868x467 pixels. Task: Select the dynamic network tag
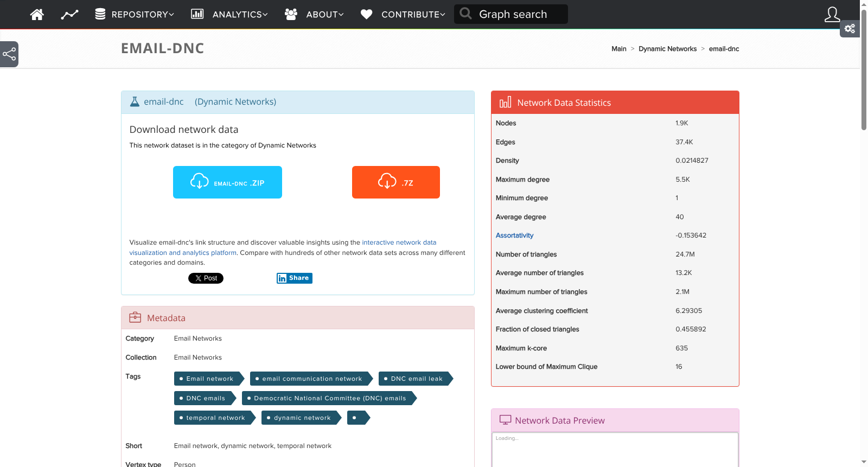pos(302,418)
